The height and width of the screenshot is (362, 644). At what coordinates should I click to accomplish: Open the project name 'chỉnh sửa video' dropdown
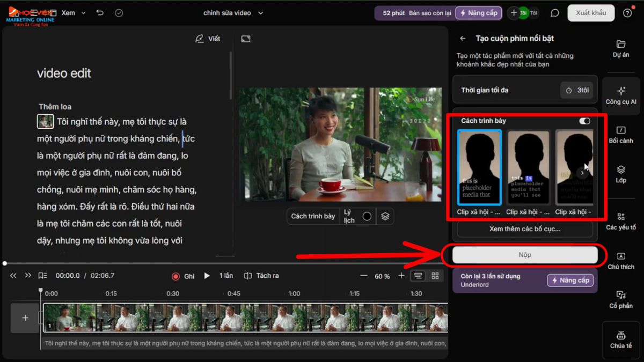click(233, 13)
